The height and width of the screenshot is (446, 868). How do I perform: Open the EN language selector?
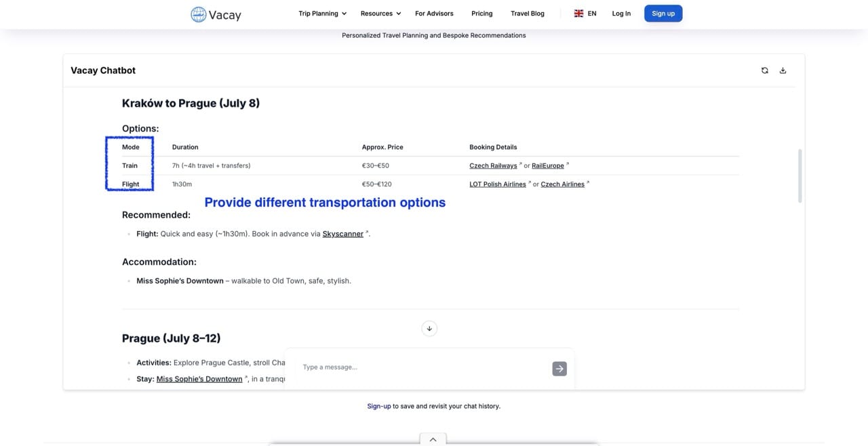pos(591,13)
